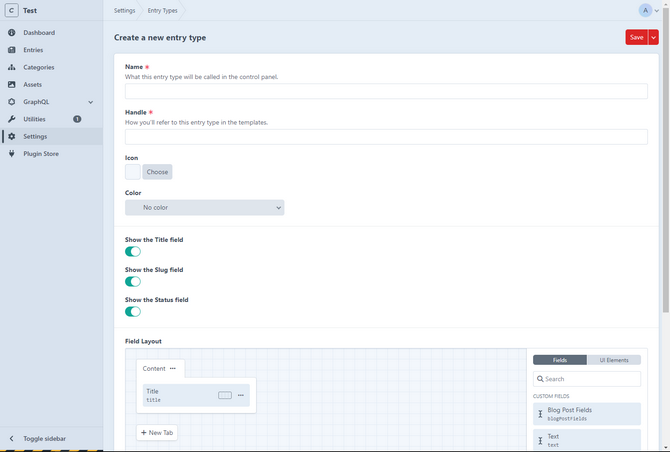Open Content tab options menu
The height and width of the screenshot is (452, 670).
click(173, 369)
